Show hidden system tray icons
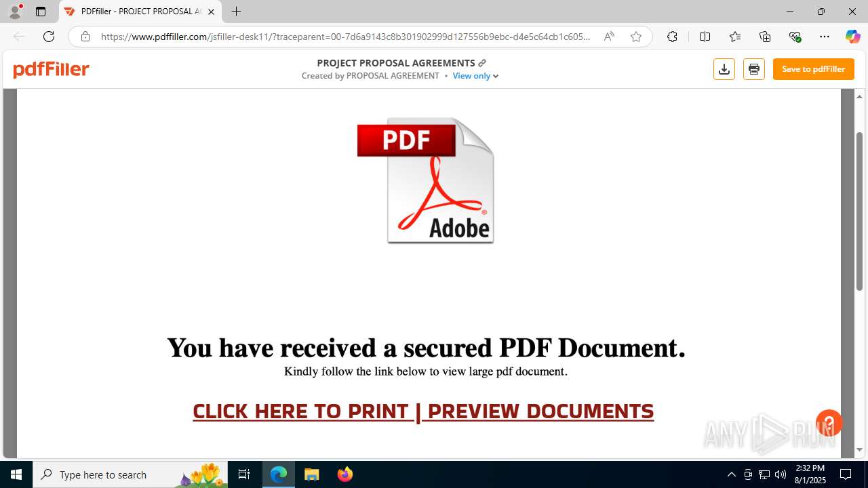868x488 pixels. [x=731, y=474]
